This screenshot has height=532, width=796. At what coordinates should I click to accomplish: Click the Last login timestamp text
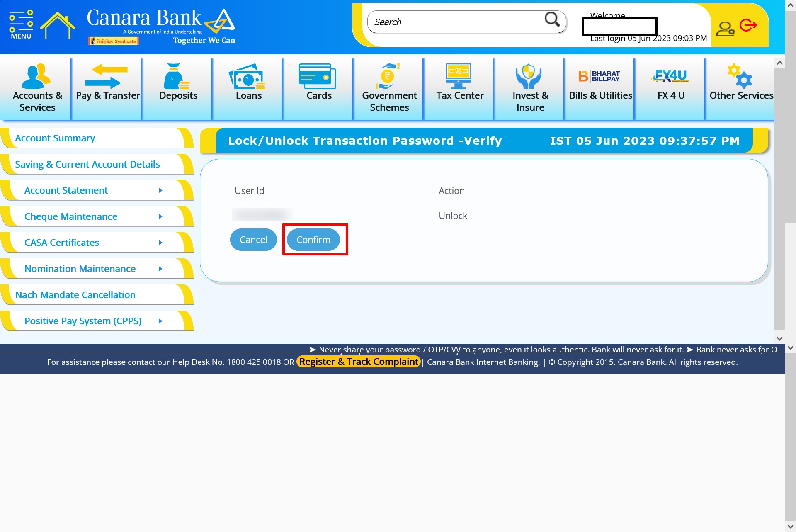(x=648, y=39)
